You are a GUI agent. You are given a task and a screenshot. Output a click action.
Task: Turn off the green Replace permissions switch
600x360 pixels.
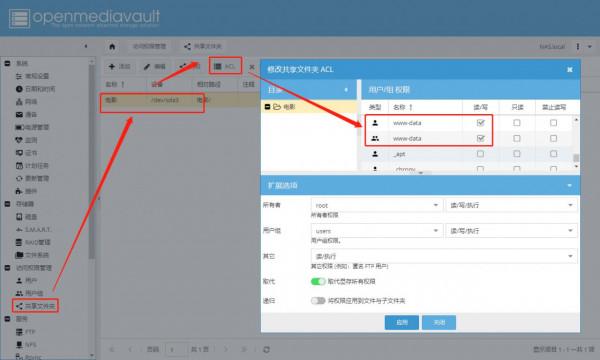[318, 282]
